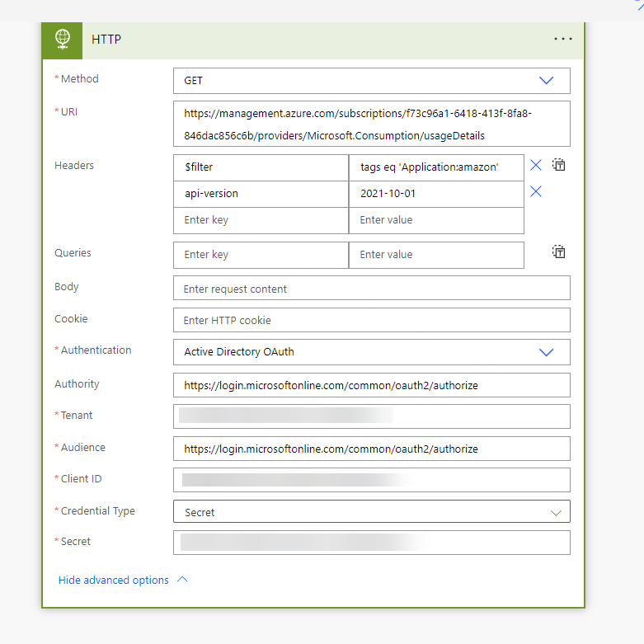Click the Authority URL field
644x644 pixels.
tap(372, 385)
